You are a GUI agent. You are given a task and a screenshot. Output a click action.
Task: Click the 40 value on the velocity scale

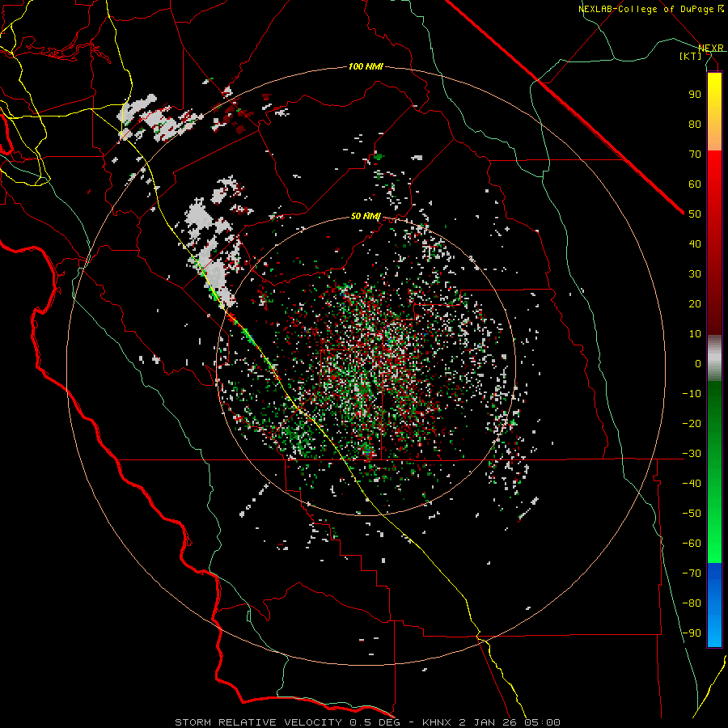tap(695, 244)
